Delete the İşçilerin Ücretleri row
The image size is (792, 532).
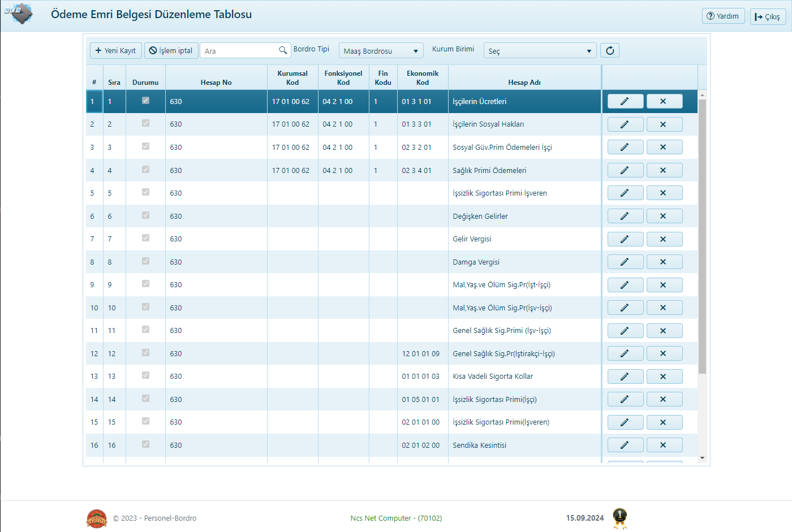pyautogui.click(x=664, y=101)
